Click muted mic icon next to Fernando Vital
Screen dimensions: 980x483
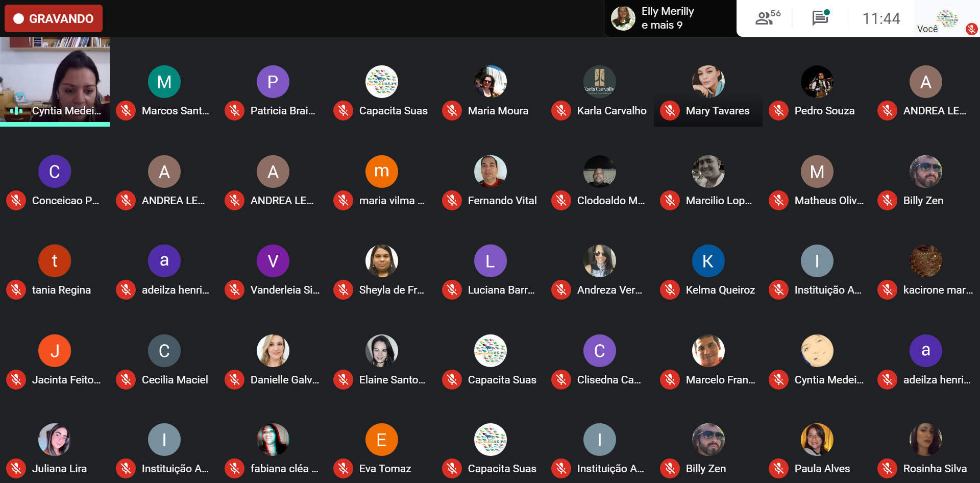[x=452, y=201]
